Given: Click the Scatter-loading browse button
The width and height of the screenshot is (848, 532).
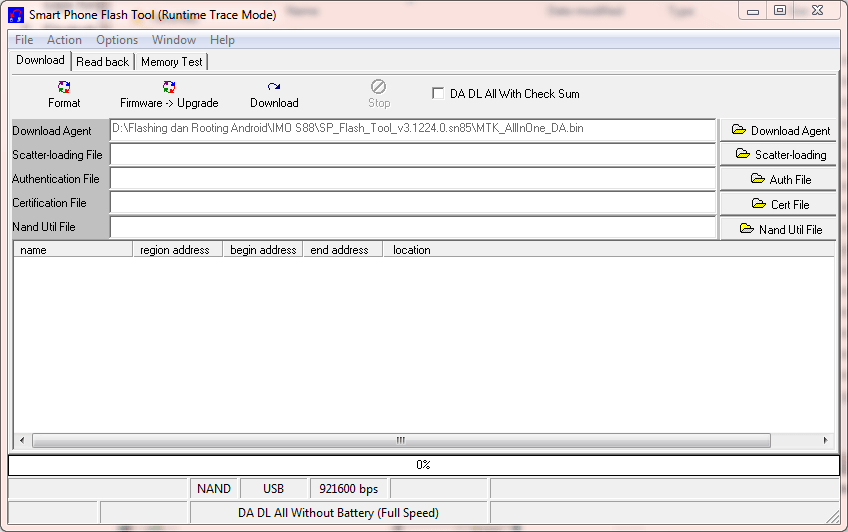Looking at the screenshot, I should [x=778, y=155].
